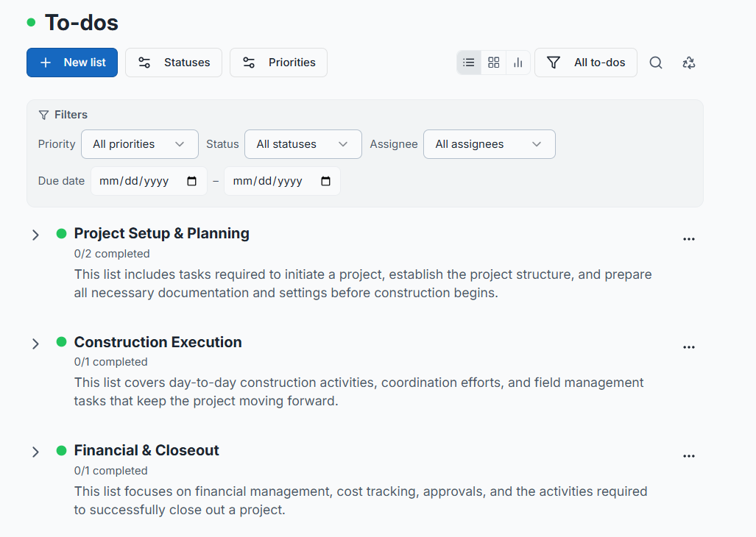Open more options for Construction Execution
756x537 pixels.
(689, 347)
